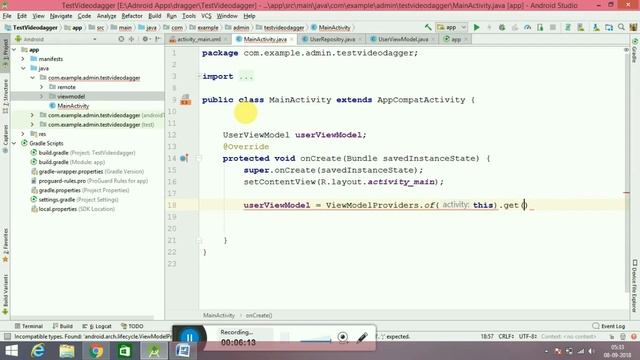Open the Build tool window
Viewport: 640px width, 360px height.
point(62,326)
